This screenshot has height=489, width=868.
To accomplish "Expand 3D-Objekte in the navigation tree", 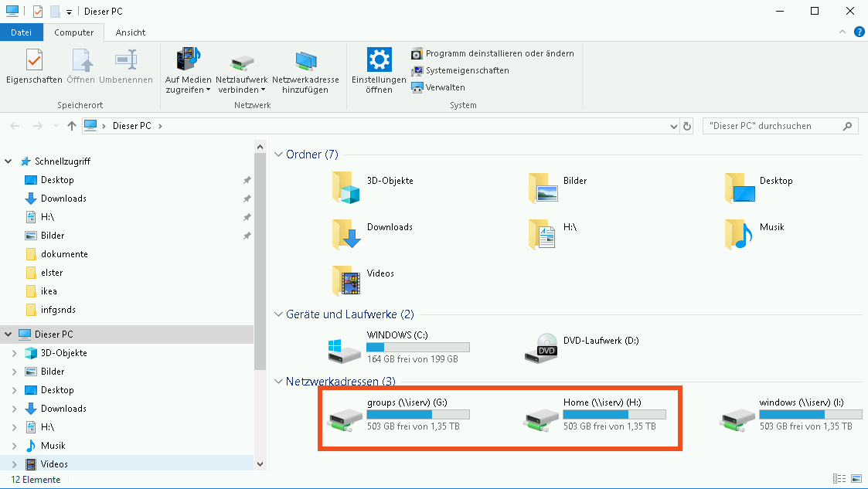I will pos(15,353).
